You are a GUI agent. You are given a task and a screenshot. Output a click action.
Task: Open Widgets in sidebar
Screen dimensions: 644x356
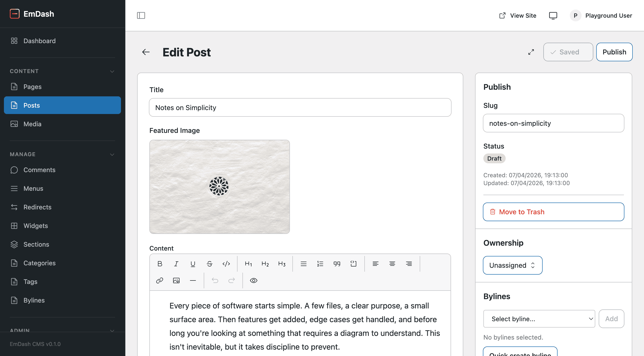pyautogui.click(x=62, y=226)
